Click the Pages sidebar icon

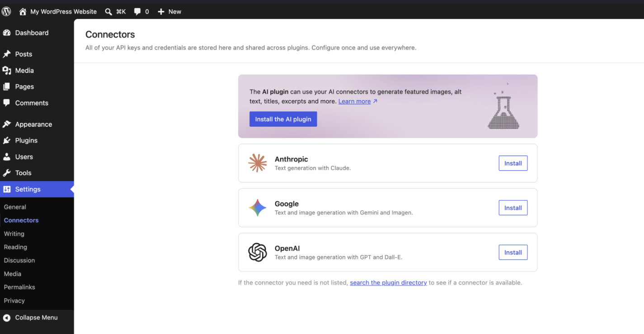point(7,86)
